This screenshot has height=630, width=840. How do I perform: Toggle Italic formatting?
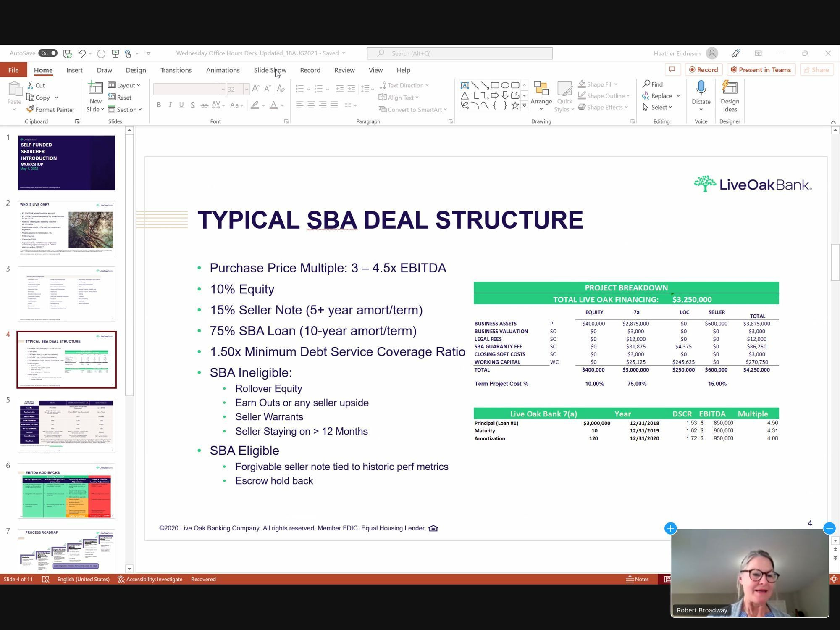[x=170, y=105]
